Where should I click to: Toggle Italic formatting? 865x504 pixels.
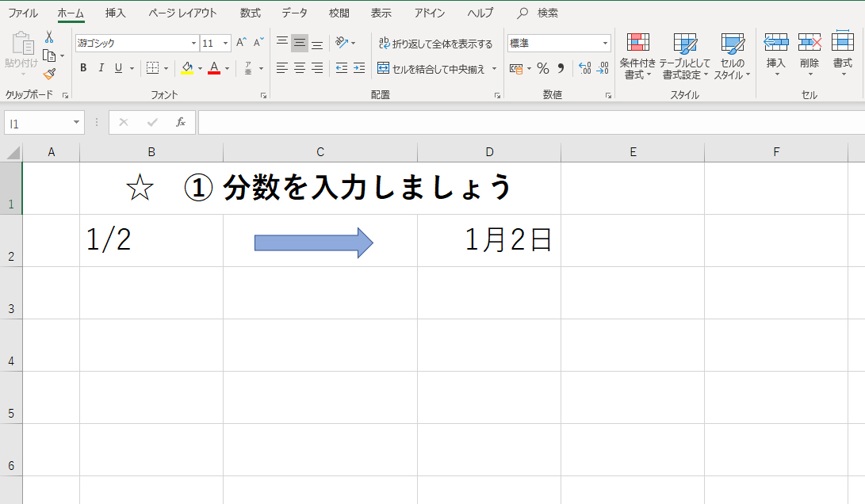tap(101, 69)
